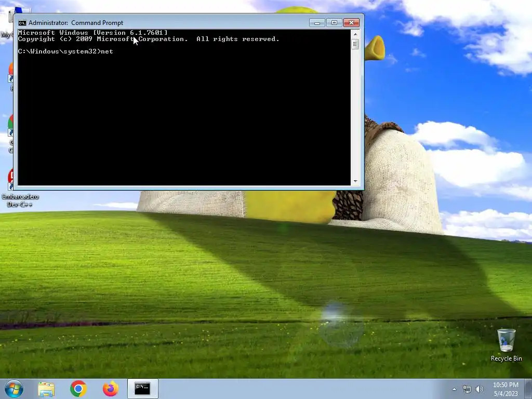Launch Google Chrome from the taskbar
The height and width of the screenshot is (399, 532).
[x=78, y=389]
